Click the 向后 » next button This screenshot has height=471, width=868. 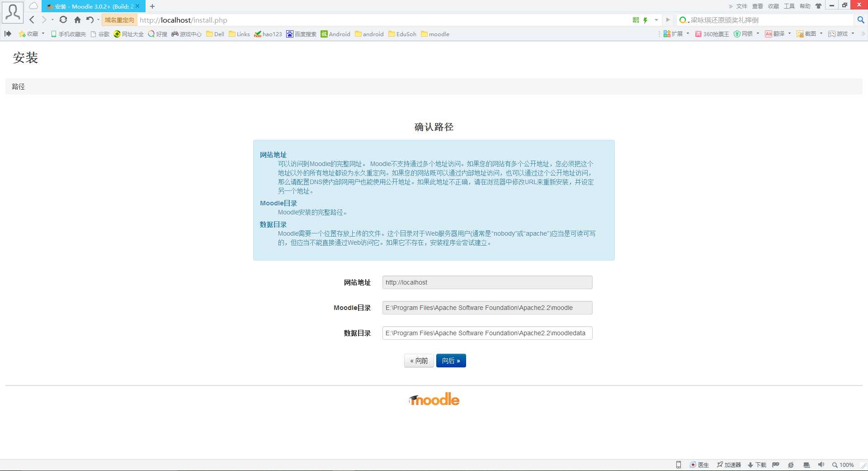451,361
